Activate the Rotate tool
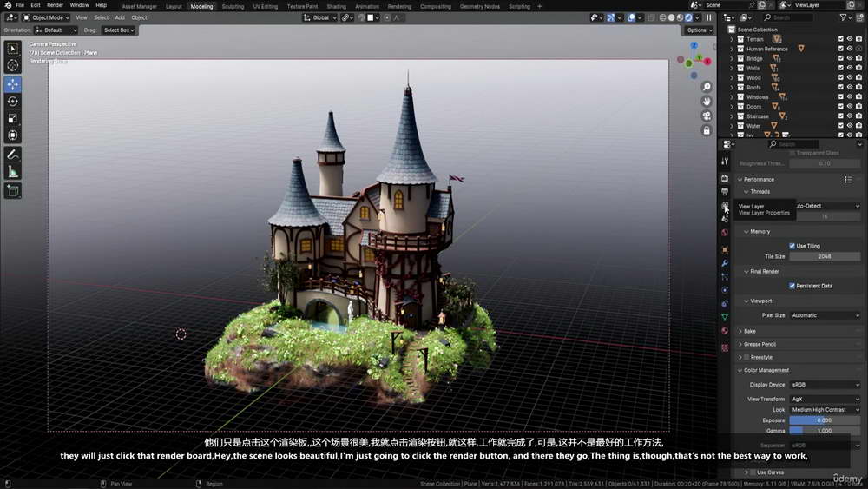The width and height of the screenshot is (868, 489). pos(13,102)
